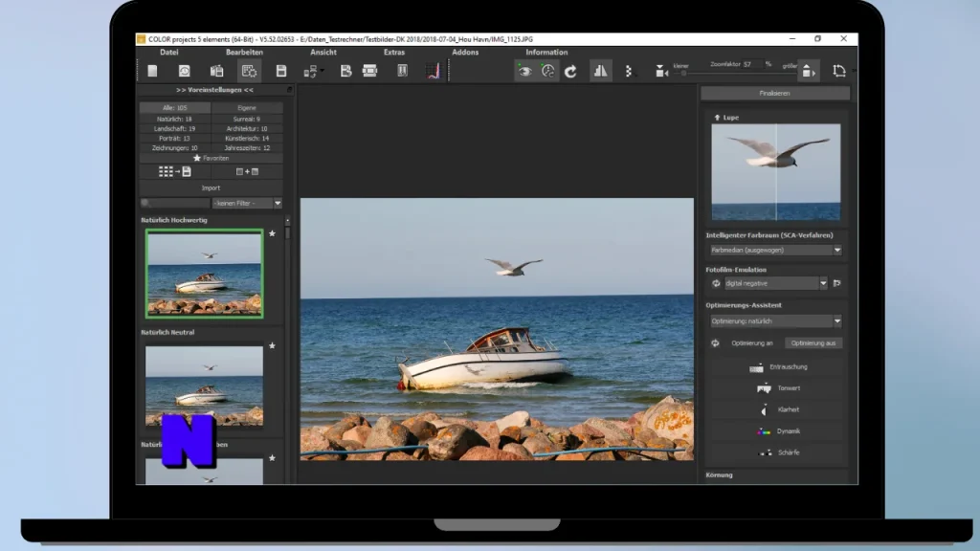
Task: Filter presets by Porträt: 13
Action: click(x=174, y=138)
